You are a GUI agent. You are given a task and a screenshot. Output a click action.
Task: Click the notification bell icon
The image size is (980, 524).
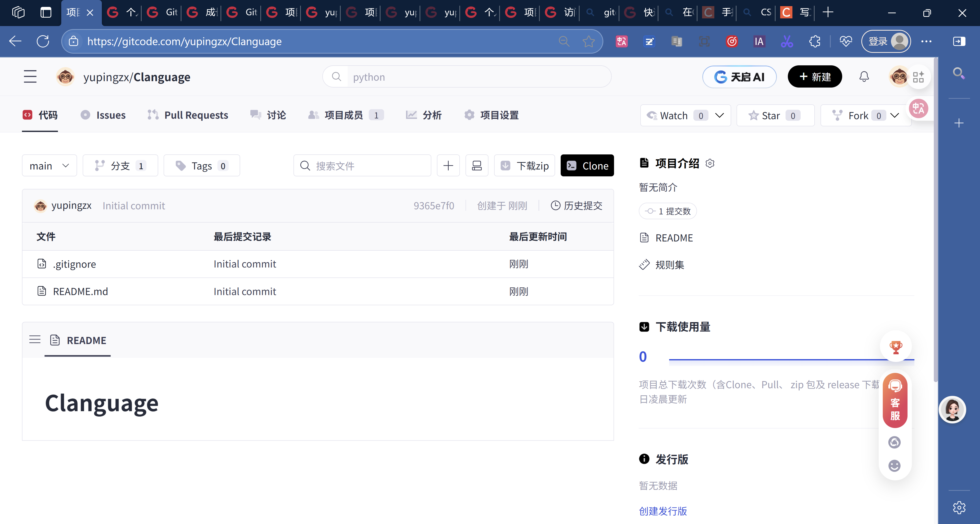(864, 77)
